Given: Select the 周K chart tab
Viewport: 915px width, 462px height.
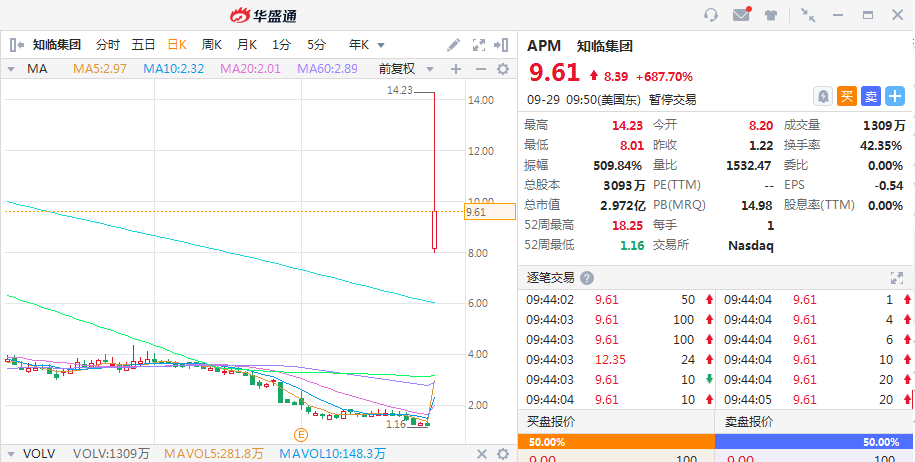Looking at the screenshot, I should coord(212,45).
